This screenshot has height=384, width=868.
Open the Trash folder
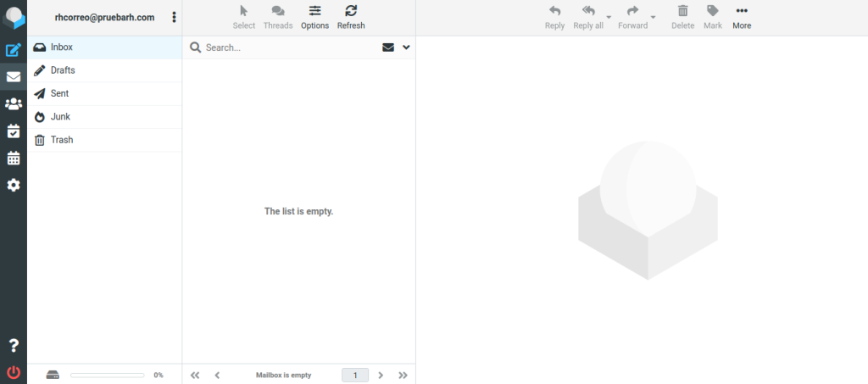pos(62,140)
